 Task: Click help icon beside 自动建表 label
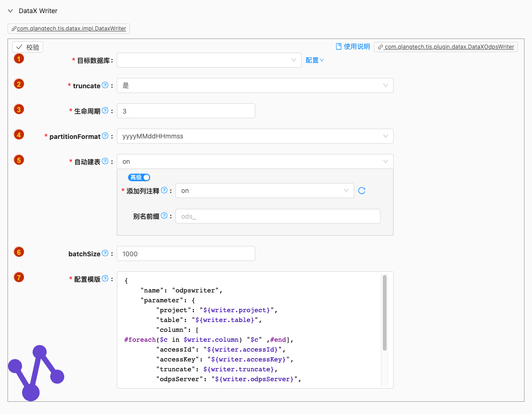pyautogui.click(x=105, y=161)
